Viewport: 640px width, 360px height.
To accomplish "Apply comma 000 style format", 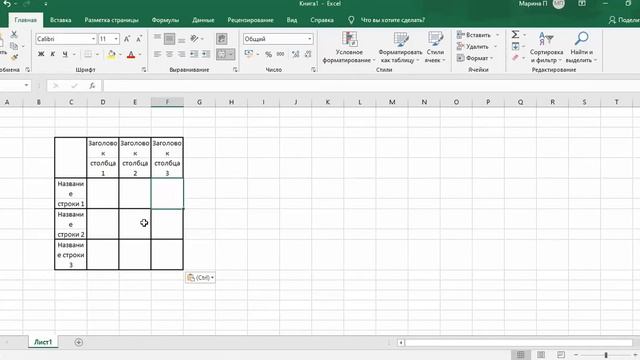I will pyautogui.click(x=280, y=54).
